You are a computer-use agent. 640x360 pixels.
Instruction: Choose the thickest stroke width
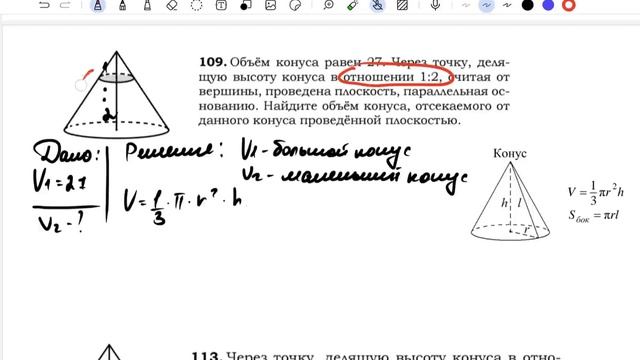tap(507, 5)
